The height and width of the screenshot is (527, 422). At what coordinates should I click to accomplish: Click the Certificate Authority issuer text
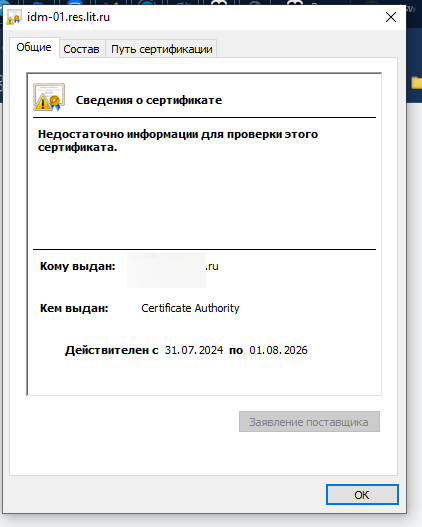click(x=190, y=308)
